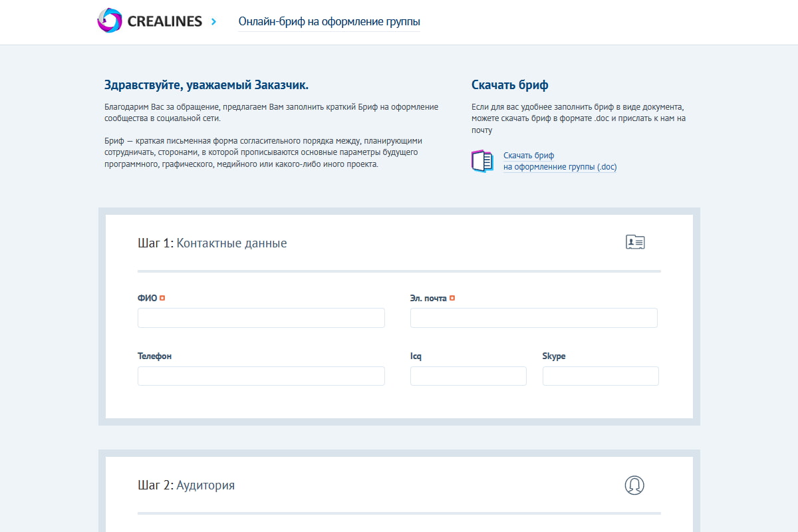Click the contact card icon in Step 1
This screenshot has height=532, width=798.
tap(635, 242)
